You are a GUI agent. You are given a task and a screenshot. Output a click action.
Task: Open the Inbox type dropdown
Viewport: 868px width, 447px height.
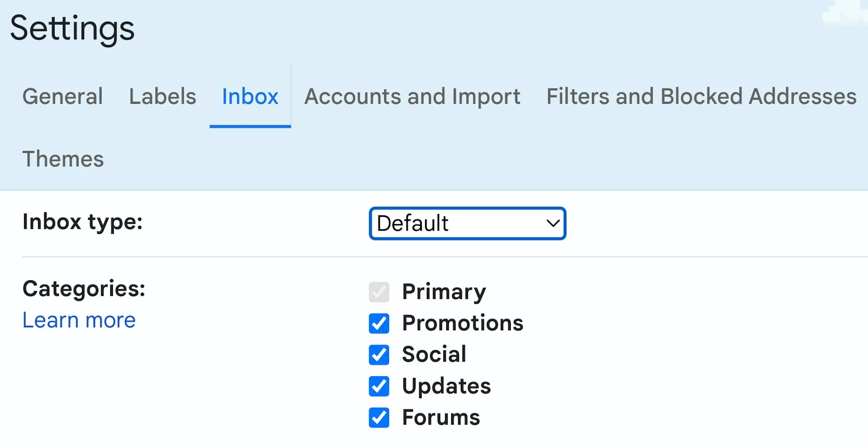tap(467, 223)
